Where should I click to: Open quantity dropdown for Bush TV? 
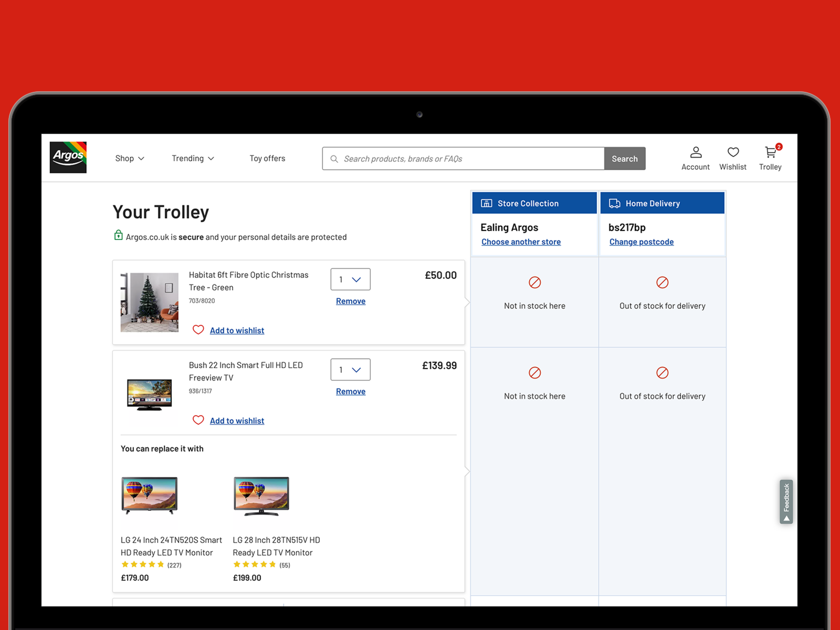pos(350,370)
